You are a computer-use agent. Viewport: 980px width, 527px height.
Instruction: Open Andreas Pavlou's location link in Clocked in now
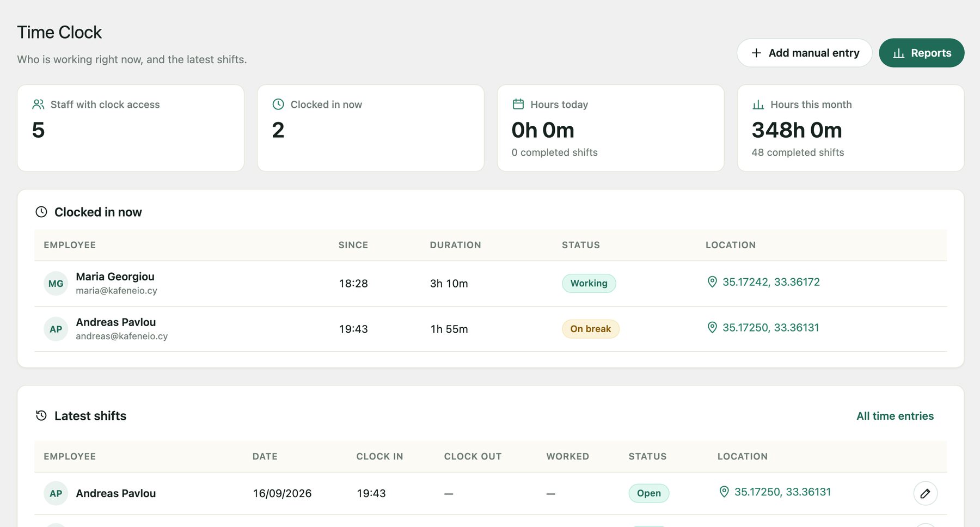coord(770,328)
